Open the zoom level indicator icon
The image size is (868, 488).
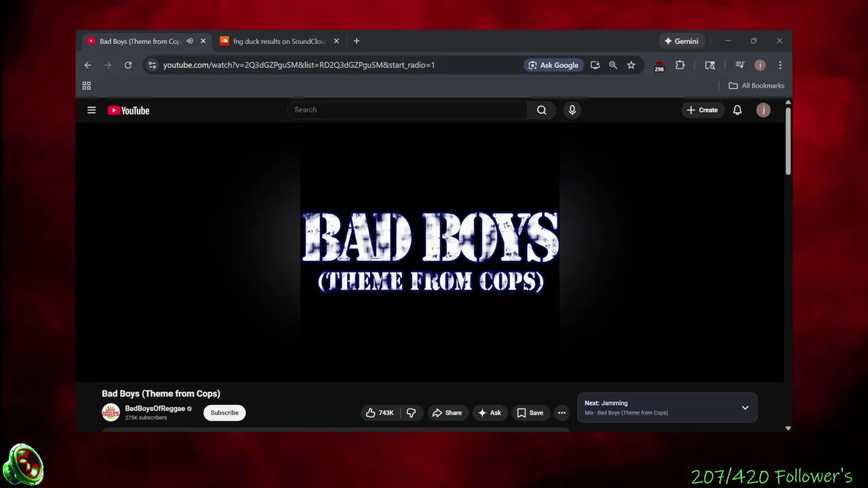613,65
